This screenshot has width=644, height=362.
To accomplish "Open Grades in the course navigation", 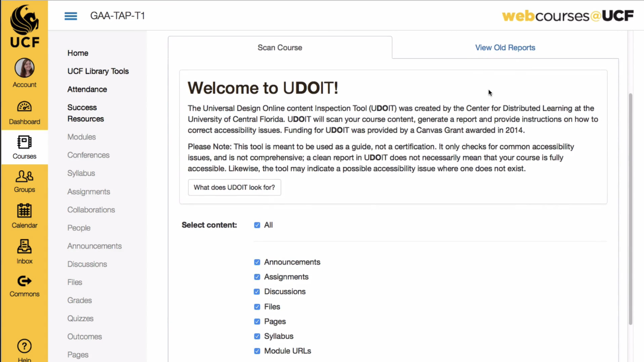I will pos(80,300).
